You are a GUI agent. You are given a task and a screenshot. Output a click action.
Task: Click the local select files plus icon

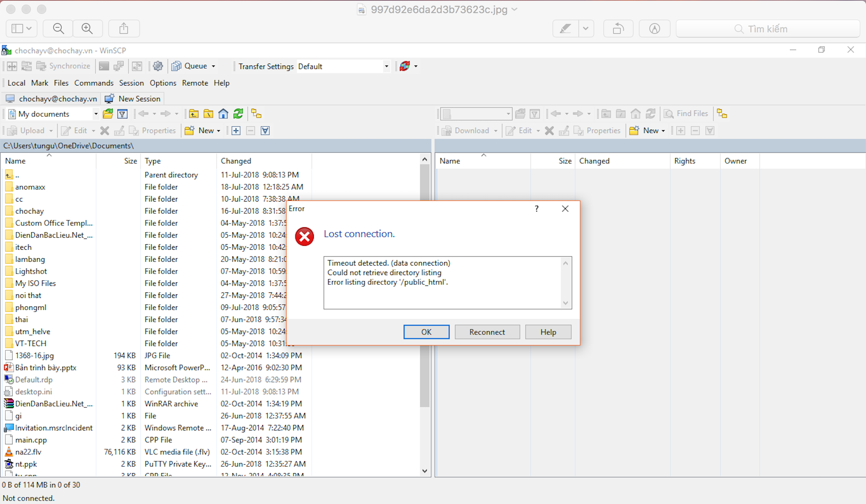click(236, 131)
